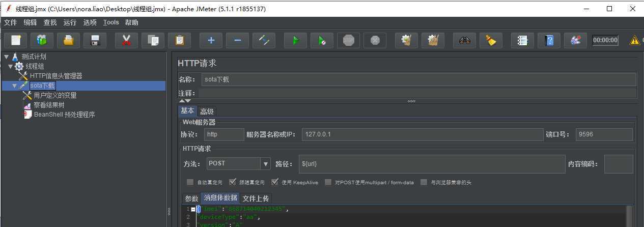The width and height of the screenshot is (644, 227).
Task: Click the 协议 http field
Action: coord(224,134)
